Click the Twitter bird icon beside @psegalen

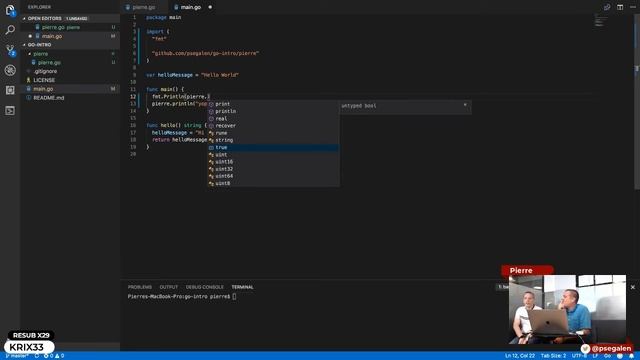tap(585, 349)
